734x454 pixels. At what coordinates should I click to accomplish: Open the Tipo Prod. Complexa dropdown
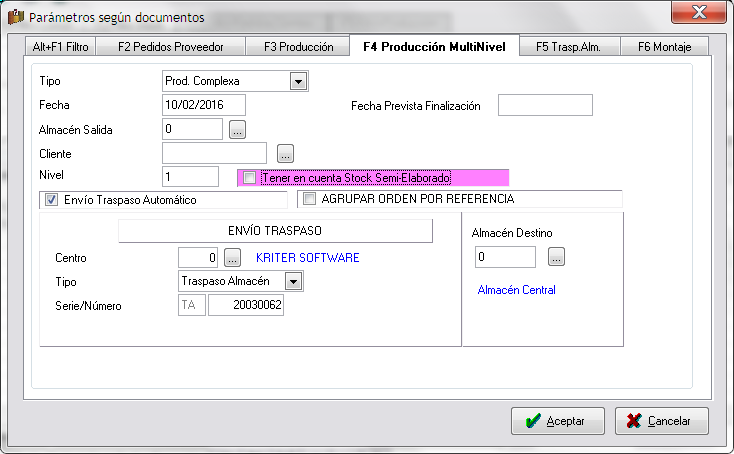tap(298, 81)
